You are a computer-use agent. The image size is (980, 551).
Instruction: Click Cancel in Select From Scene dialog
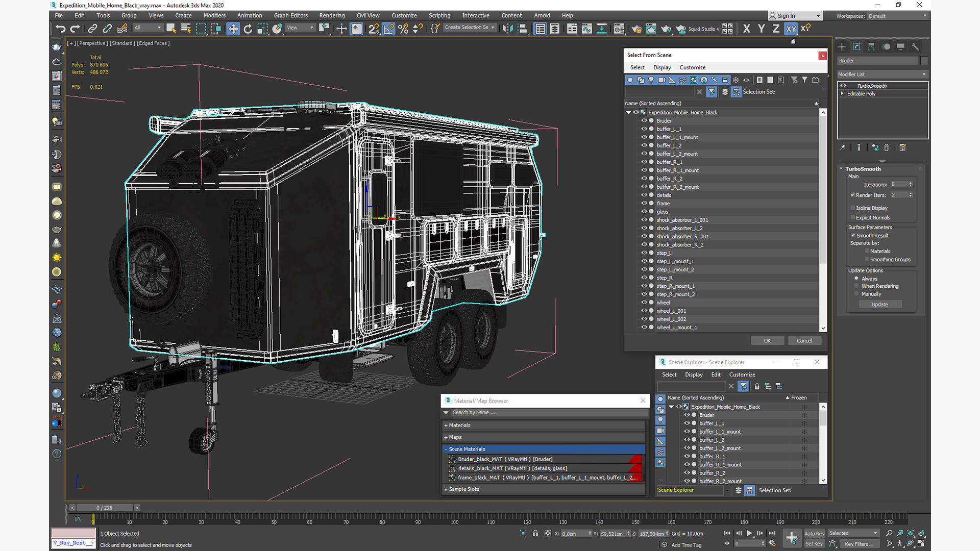[x=804, y=341]
